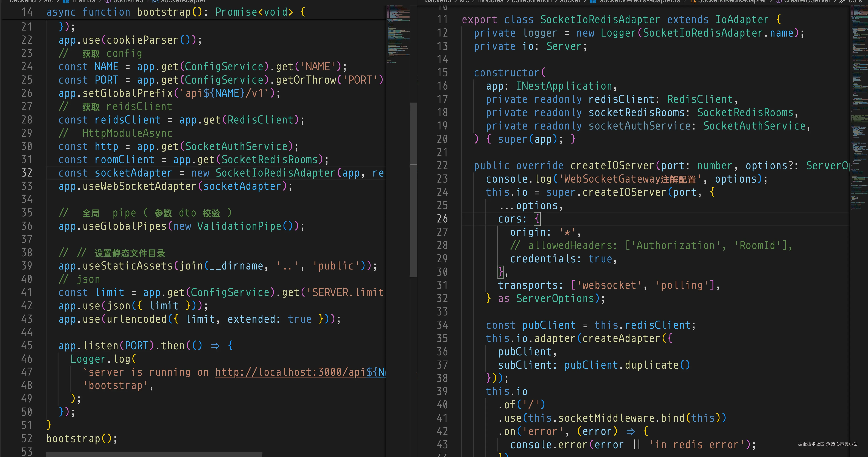The height and width of the screenshot is (457, 868).
Task: Click the cors breadcrumb wrench icon
Action: (843, 1)
